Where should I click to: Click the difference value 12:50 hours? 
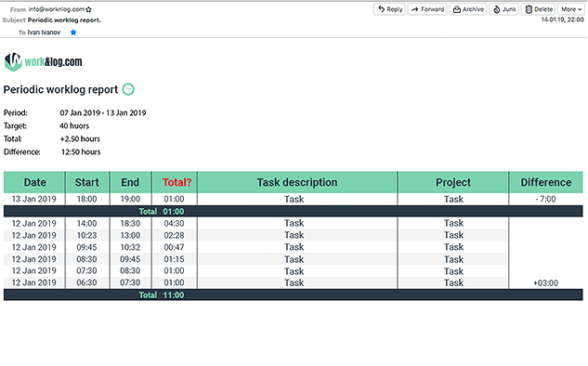click(81, 151)
